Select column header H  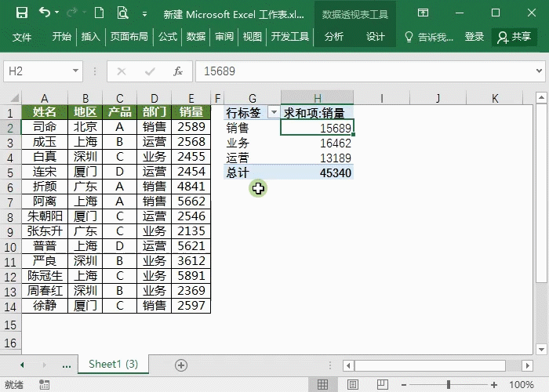coord(317,98)
